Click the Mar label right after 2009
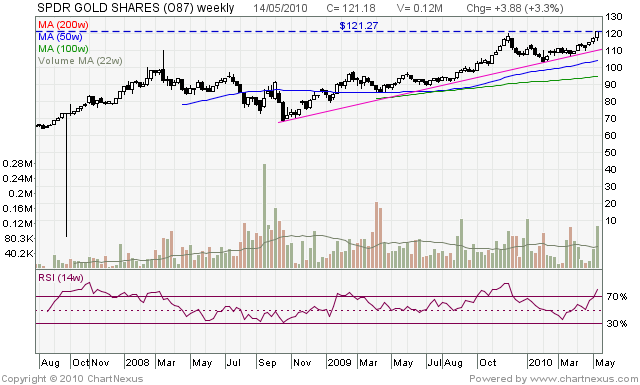This screenshot has width=640, height=385. [368, 363]
